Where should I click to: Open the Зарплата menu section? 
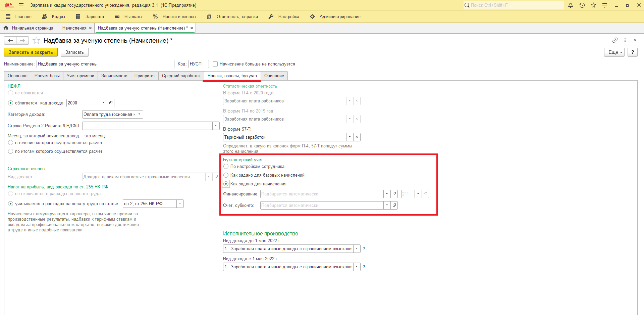coord(90,16)
